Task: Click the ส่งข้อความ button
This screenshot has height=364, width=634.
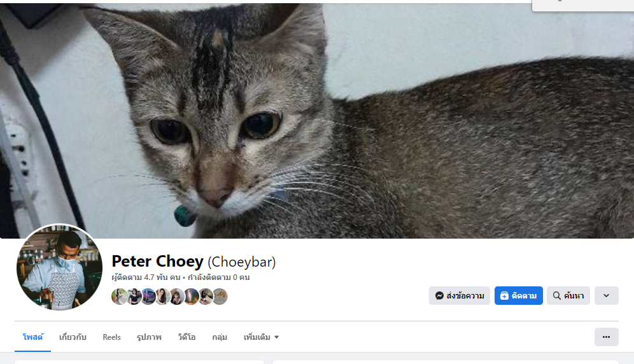Action: pyautogui.click(x=460, y=296)
